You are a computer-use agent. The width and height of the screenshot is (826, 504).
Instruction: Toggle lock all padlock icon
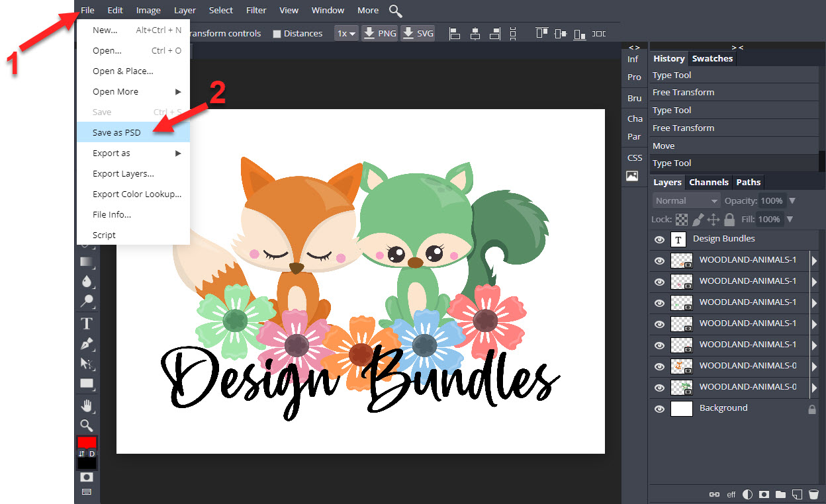(729, 219)
